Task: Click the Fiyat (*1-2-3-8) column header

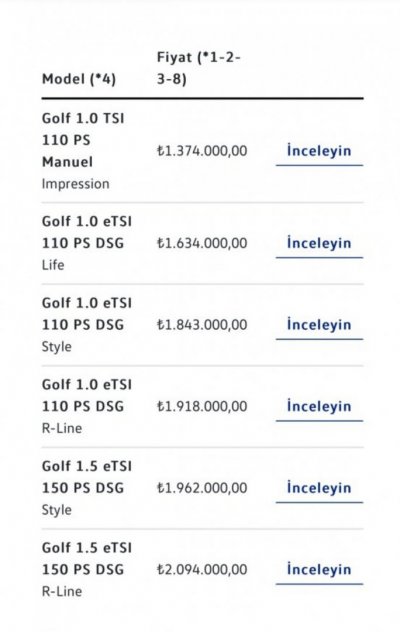Action: [198, 68]
